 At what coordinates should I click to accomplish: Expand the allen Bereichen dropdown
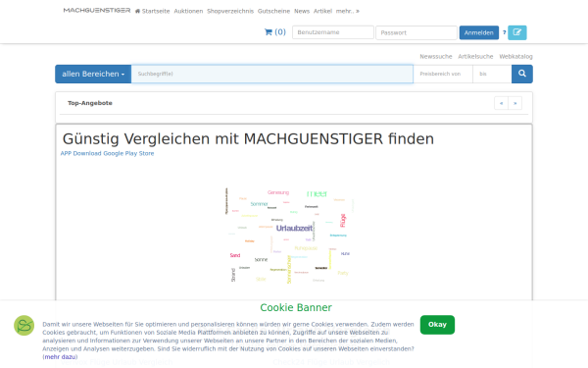coord(93,74)
